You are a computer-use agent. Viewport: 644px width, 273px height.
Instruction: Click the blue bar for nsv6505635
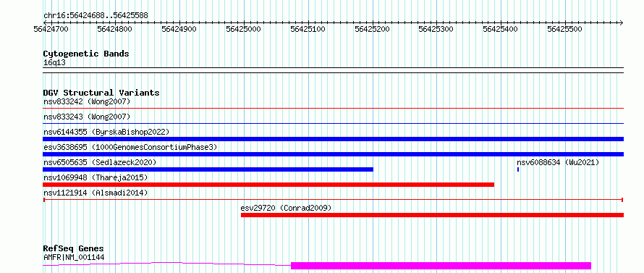point(208,169)
